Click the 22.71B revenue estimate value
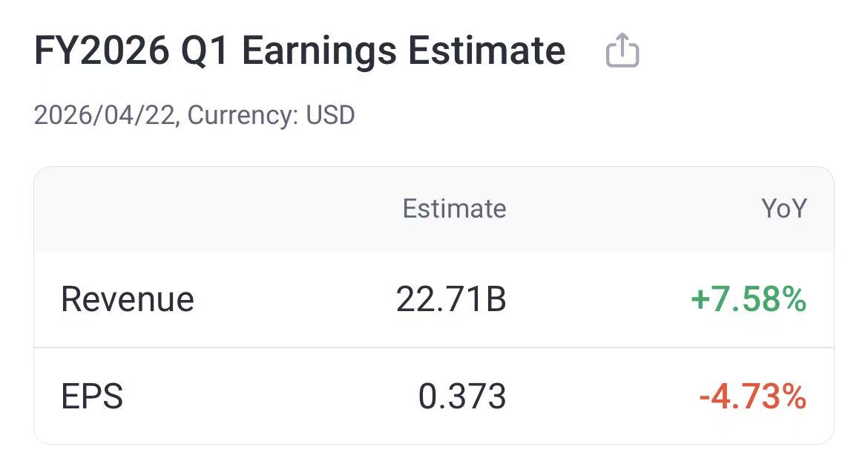Viewport: 868px width, 473px height. click(451, 299)
